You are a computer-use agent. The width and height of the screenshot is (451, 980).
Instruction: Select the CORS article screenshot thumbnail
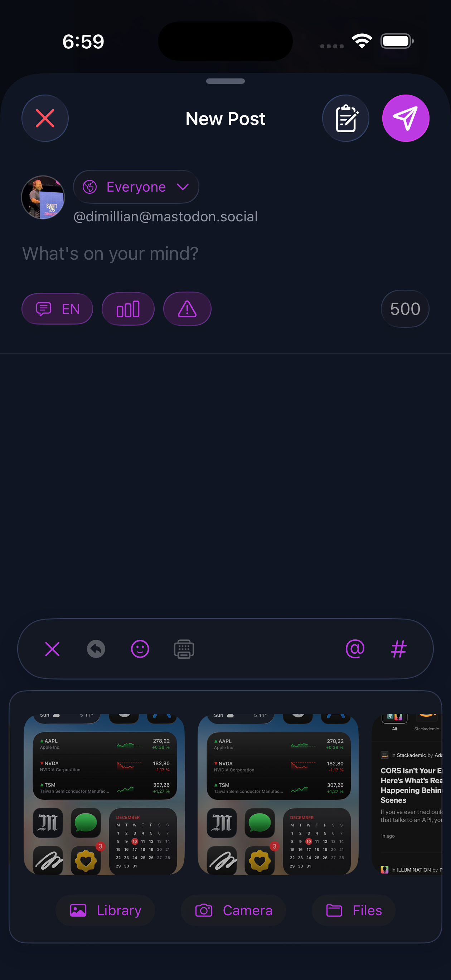pos(407,794)
